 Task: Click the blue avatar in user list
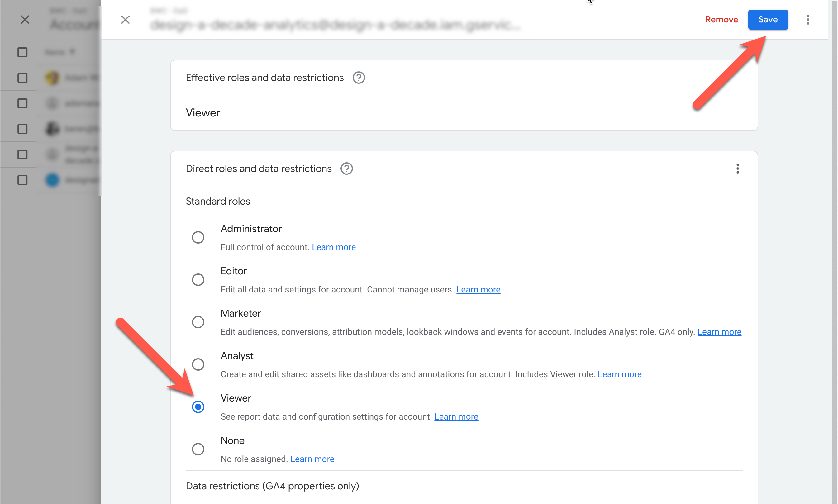(52, 180)
